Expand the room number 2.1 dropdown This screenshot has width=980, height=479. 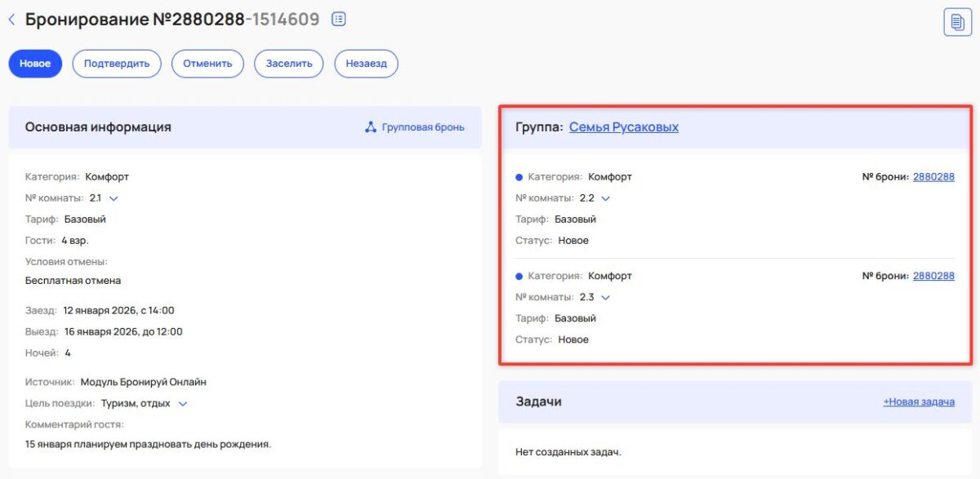[x=114, y=197]
